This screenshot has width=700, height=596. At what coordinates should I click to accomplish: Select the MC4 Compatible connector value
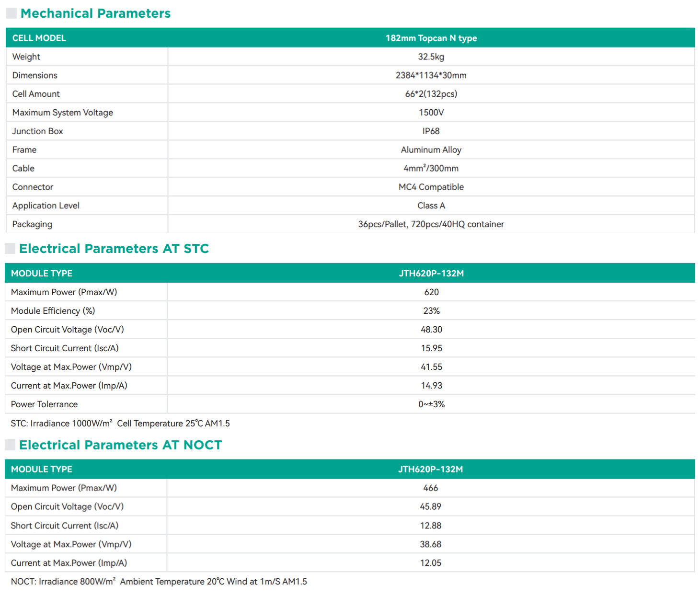point(431,187)
